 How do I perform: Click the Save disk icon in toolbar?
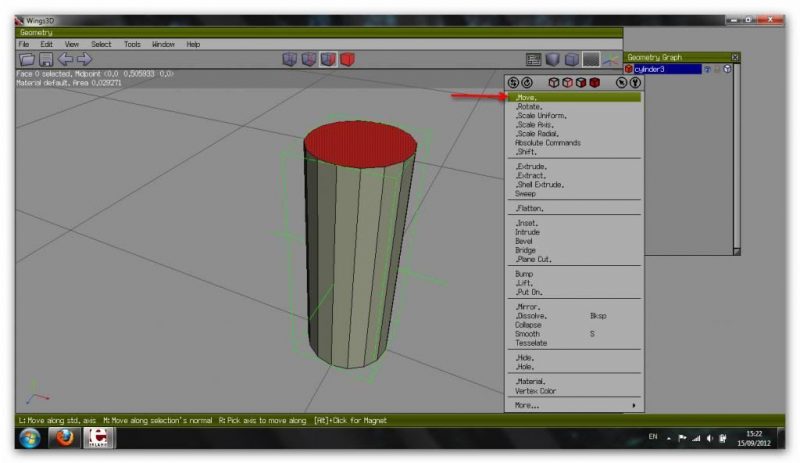click(x=46, y=60)
